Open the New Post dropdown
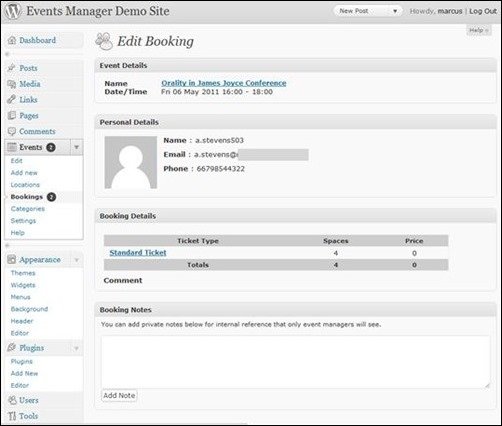The image size is (502, 426). pos(368,11)
